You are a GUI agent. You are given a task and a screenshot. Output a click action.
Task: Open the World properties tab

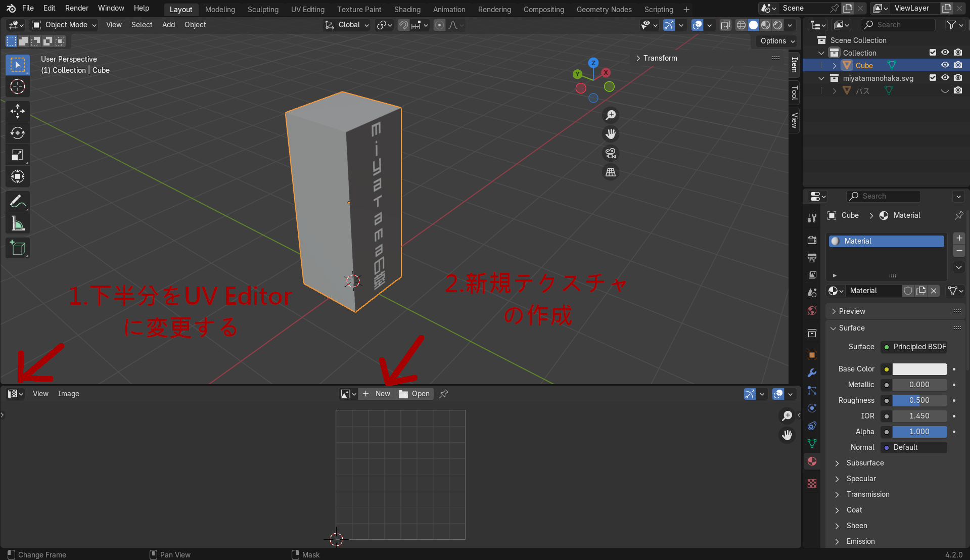pos(812,310)
